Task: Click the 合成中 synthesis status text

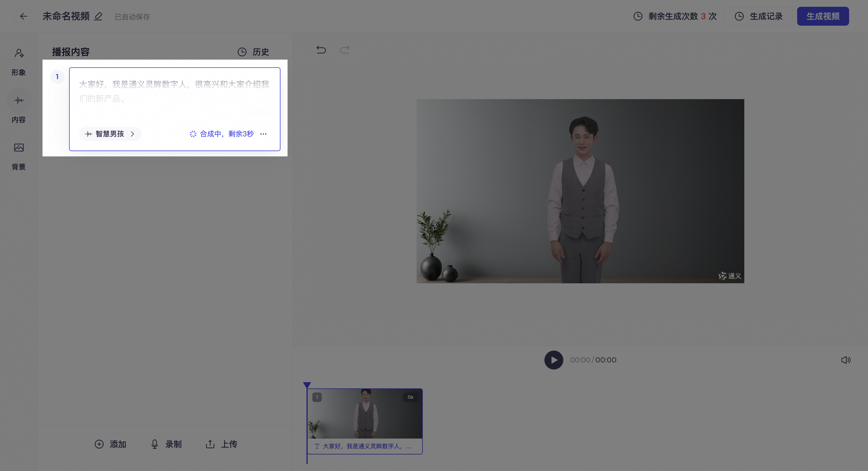Action: point(226,134)
